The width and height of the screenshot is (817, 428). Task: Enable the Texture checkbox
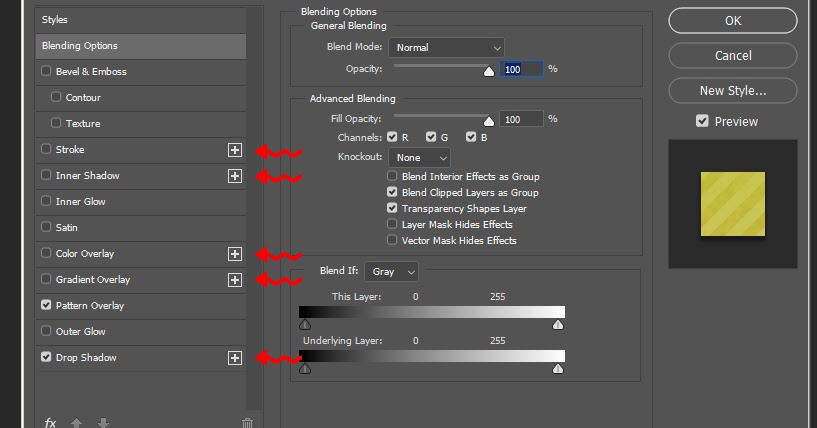pyautogui.click(x=56, y=123)
